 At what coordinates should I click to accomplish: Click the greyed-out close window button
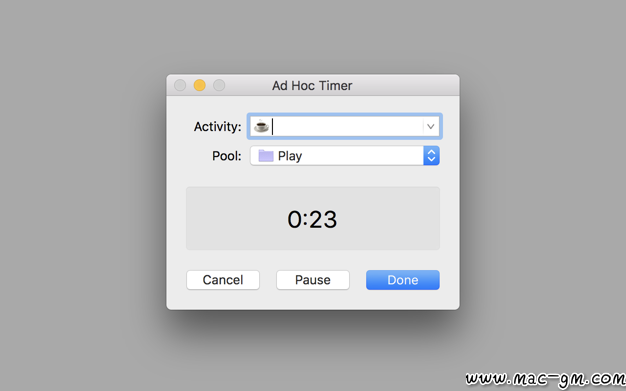[180, 85]
